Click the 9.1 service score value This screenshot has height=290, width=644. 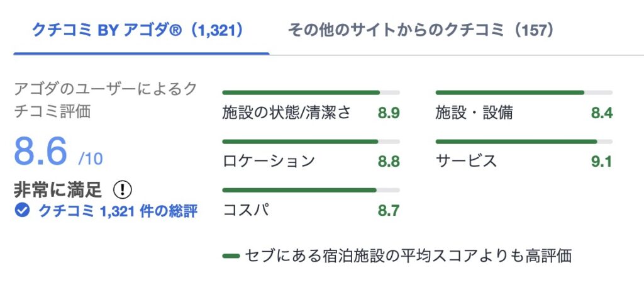[x=601, y=162]
